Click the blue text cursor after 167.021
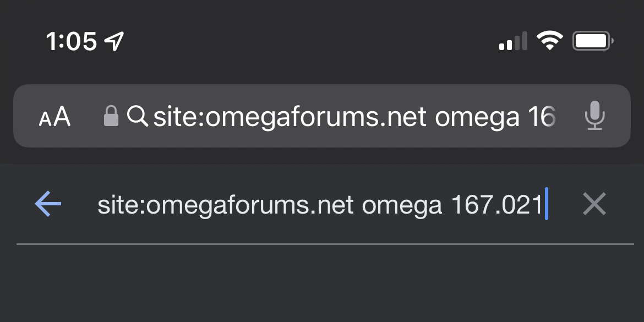644x322 pixels. 546,204
